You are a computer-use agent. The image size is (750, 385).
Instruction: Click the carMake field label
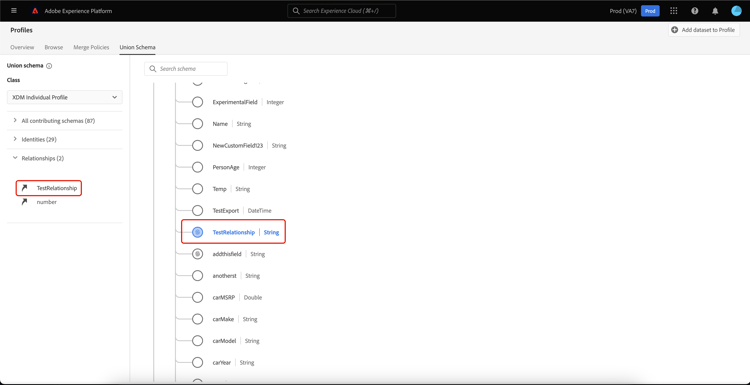(223, 319)
